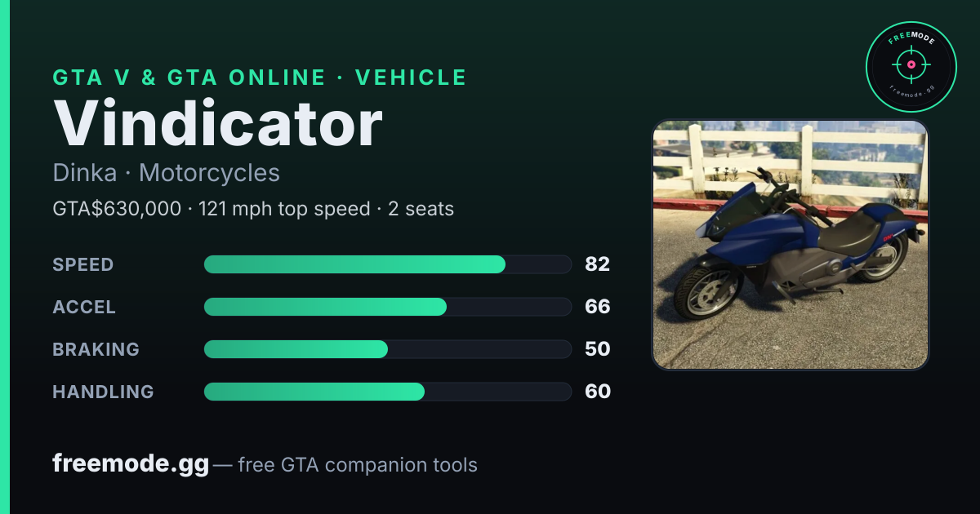980x514 pixels.
Task: Click the handling value 60
Action: pyautogui.click(x=598, y=392)
